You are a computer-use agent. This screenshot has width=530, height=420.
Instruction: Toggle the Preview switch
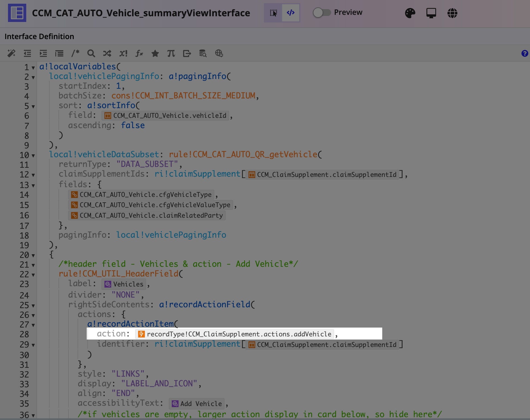(x=322, y=13)
